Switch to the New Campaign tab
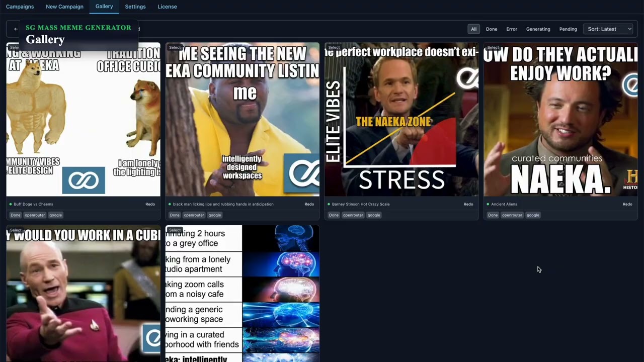The image size is (644, 362). click(64, 7)
